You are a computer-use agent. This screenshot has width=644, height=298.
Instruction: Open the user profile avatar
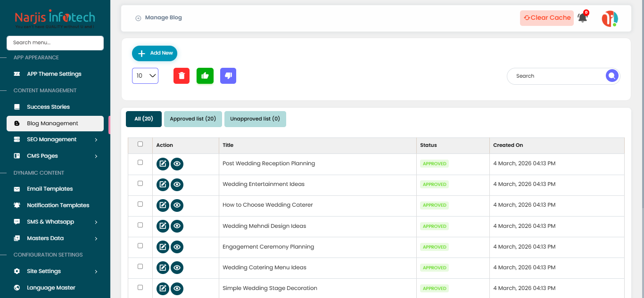(x=610, y=18)
